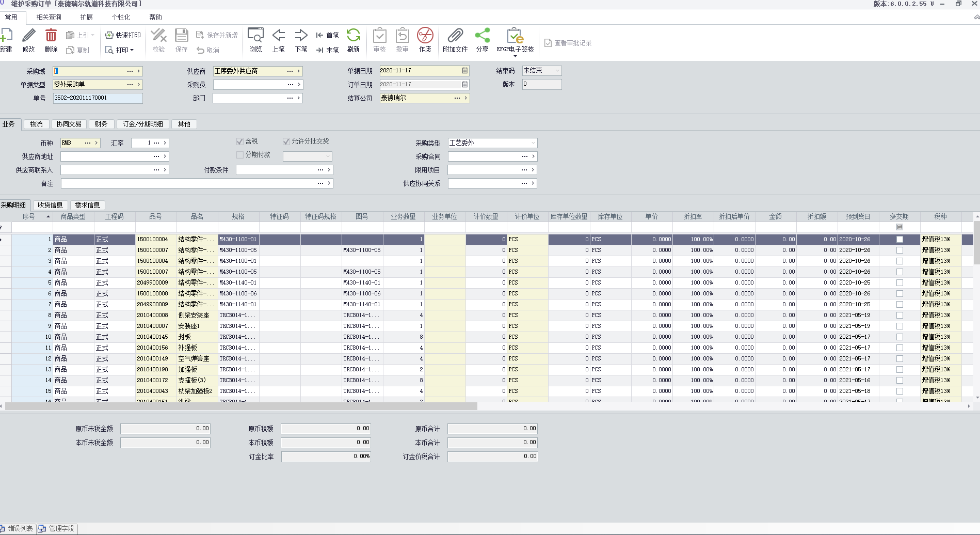Expand the 采购合同 selector arrow
This screenshot has width=980, height=535.
[534, 156]
